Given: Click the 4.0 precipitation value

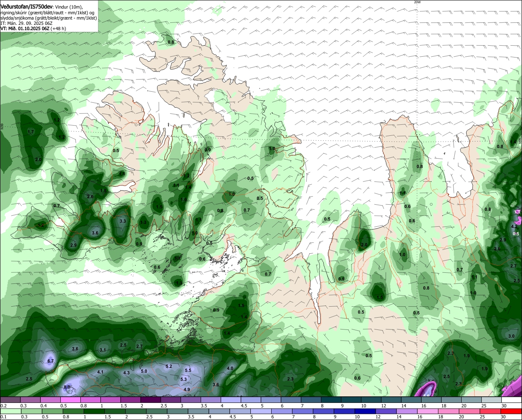Looking at the screenshot, I should tap(230, 368).
